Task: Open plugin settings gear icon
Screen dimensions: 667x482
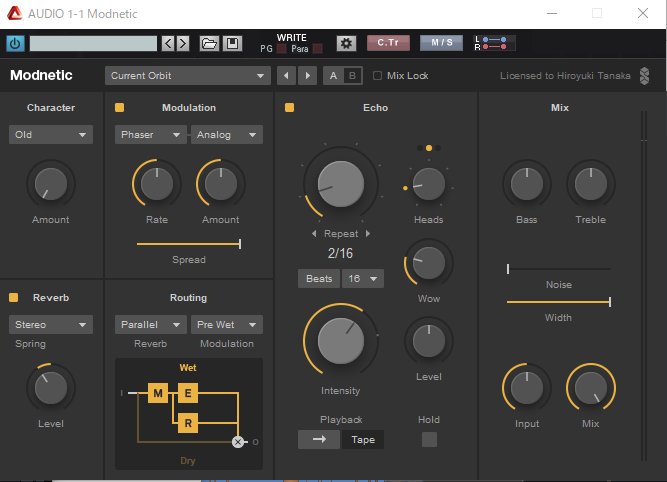Action: click(346, 43)
